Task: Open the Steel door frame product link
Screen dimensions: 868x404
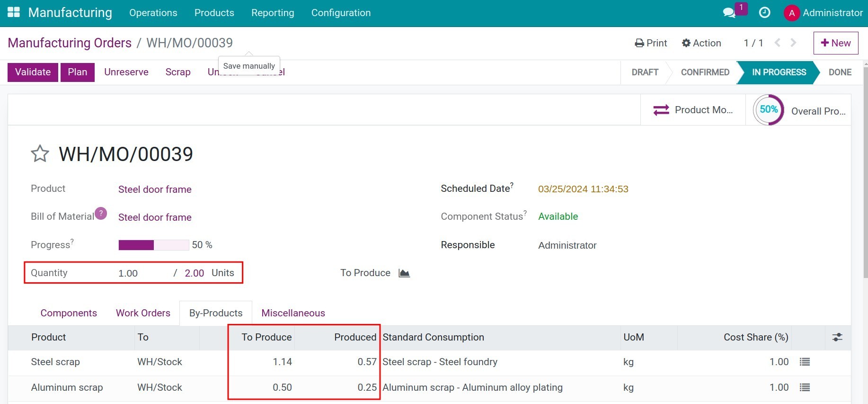Action: [x=155, y=189]
